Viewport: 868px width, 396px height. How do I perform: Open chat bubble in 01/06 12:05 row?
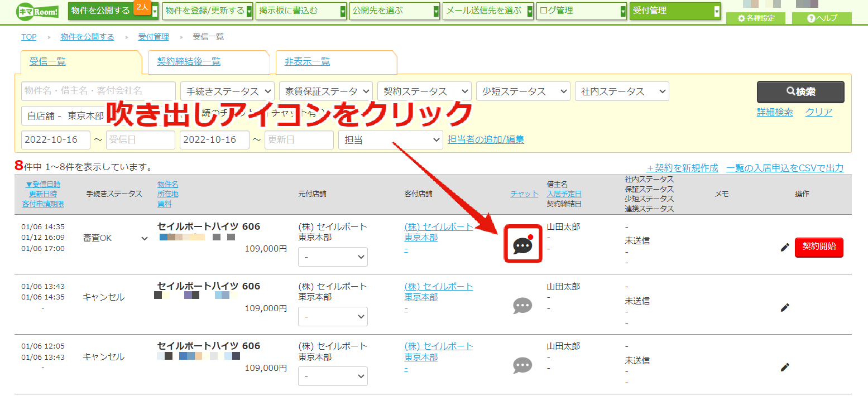pos(522,365)
